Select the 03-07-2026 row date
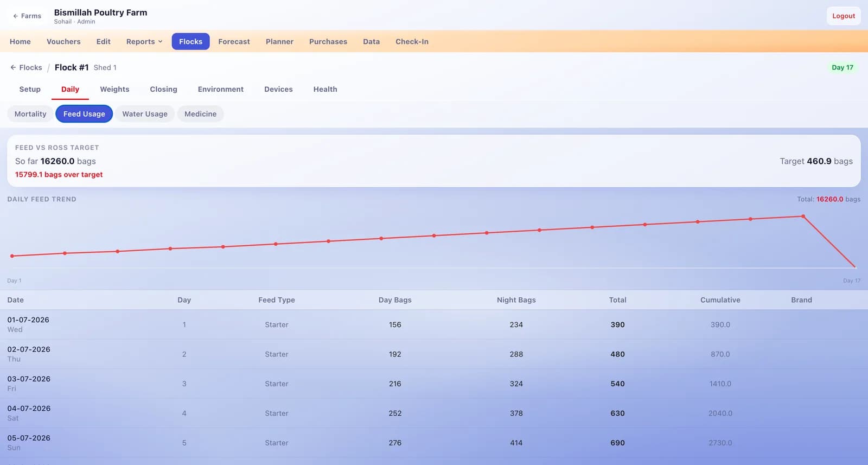Image resolution: width=868 pixels, height=465 pixels. 28,379
